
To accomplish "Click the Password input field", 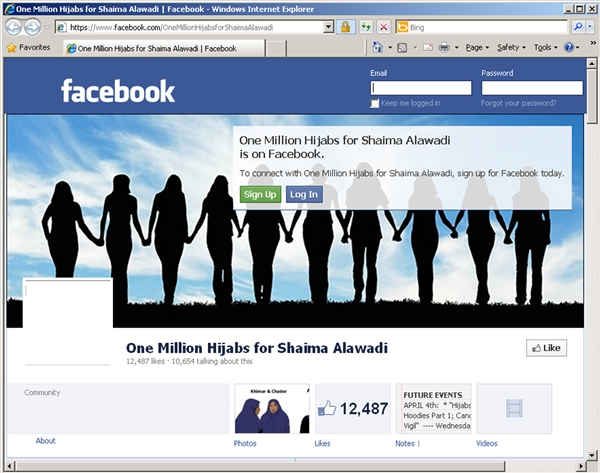I will pos(532,88).
